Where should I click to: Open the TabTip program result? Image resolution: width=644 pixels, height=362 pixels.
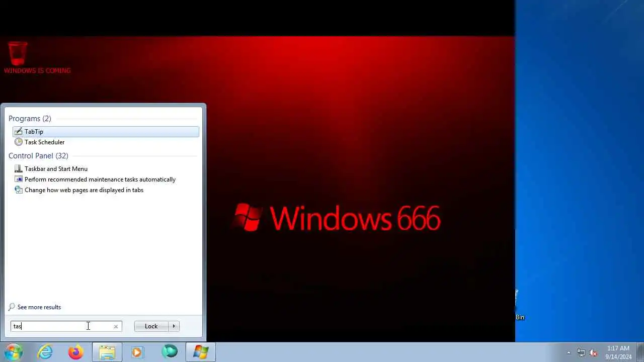click(106, 132)
